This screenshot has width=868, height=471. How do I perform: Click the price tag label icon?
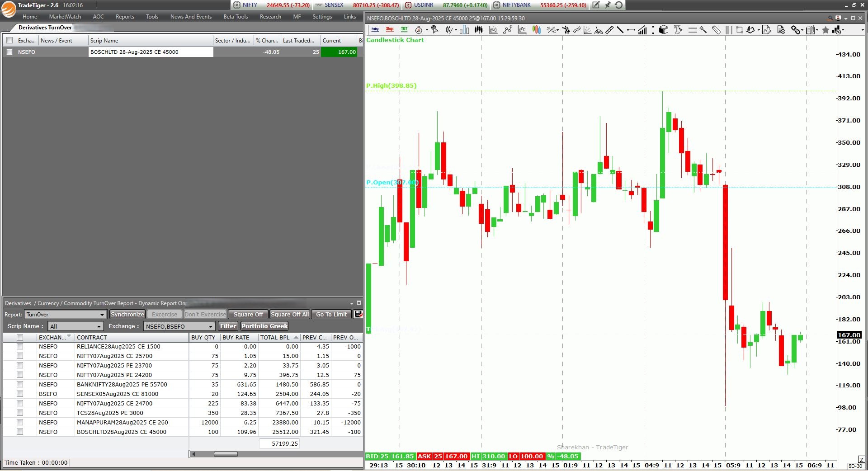pos(716,30)
